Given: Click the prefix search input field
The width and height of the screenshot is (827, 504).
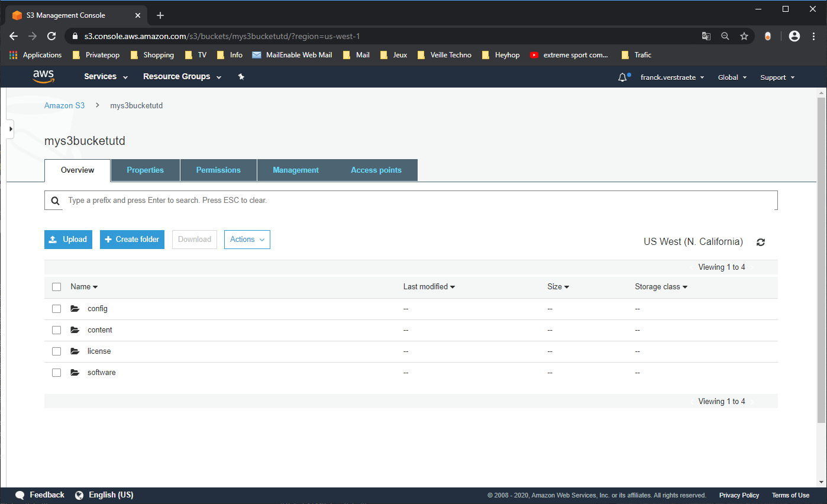Looking at the screenshot, I should point(411,201).
